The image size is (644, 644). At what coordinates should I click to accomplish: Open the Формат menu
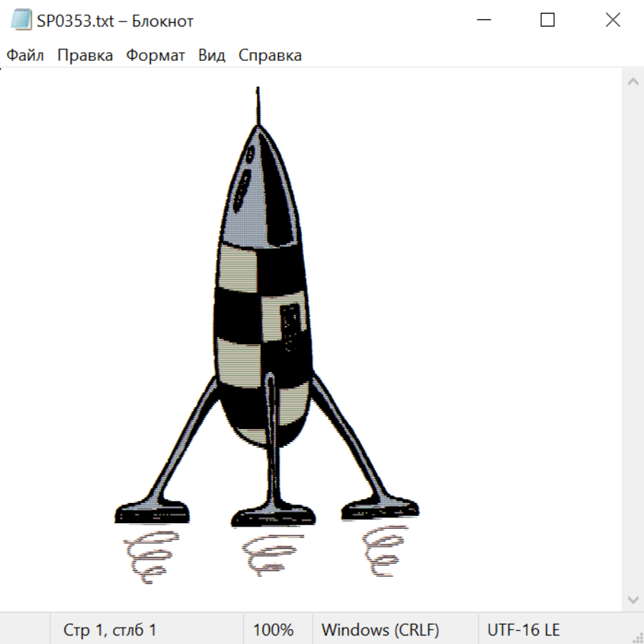coord(155,56)
